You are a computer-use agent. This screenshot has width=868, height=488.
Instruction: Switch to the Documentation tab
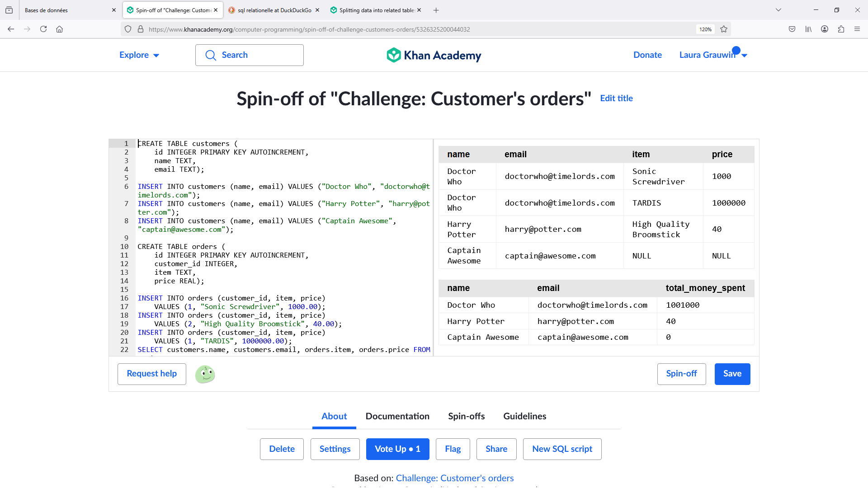(397, 416)
